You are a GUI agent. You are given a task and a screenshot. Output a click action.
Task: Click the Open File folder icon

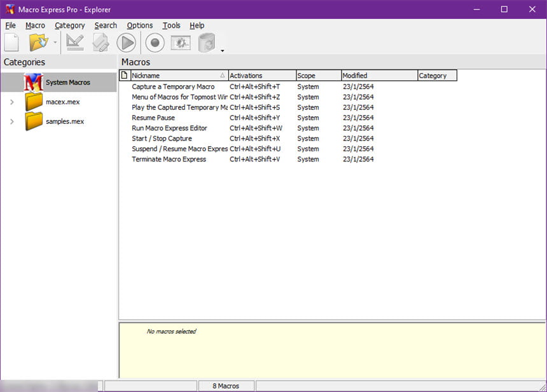[38, 43]
